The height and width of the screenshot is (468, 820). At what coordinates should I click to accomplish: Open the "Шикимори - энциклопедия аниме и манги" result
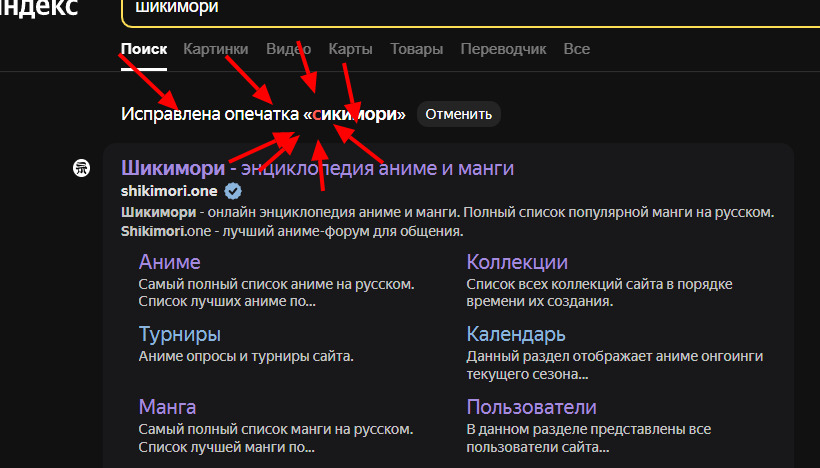click(317, 168)
